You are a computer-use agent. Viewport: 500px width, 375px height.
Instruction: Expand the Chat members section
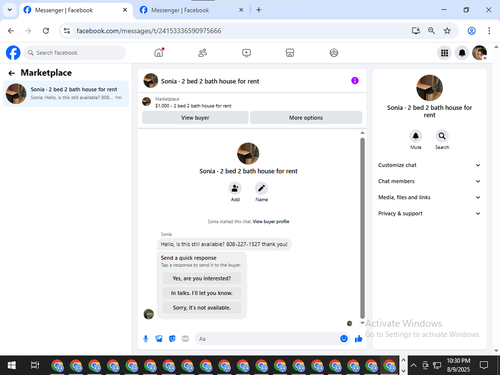[429, 181]
